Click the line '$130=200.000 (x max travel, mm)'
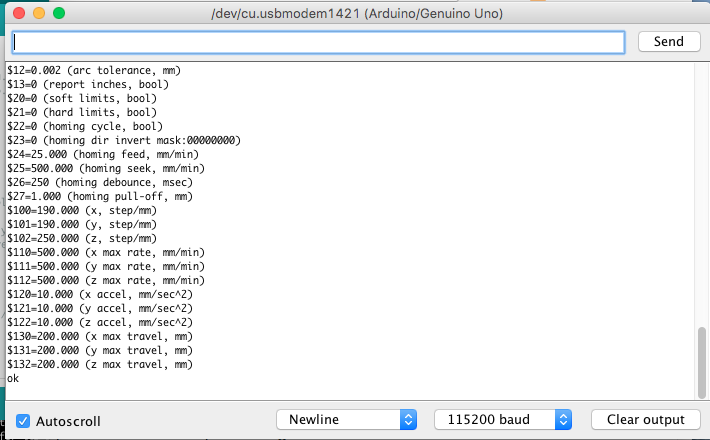Screen dimensions: 710x440 click(x=100, y=337)
